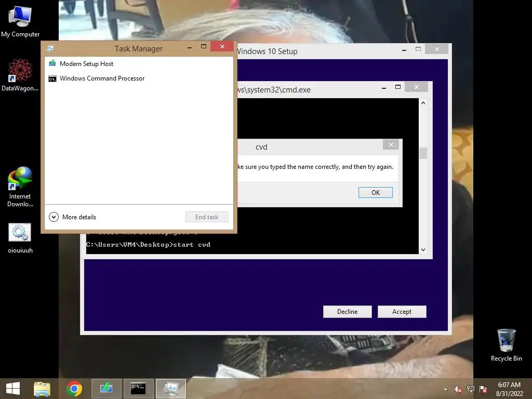Click OK in the cvd error dialog
Image resolution: width=532 pixels, height=399 pixels.
376,192
